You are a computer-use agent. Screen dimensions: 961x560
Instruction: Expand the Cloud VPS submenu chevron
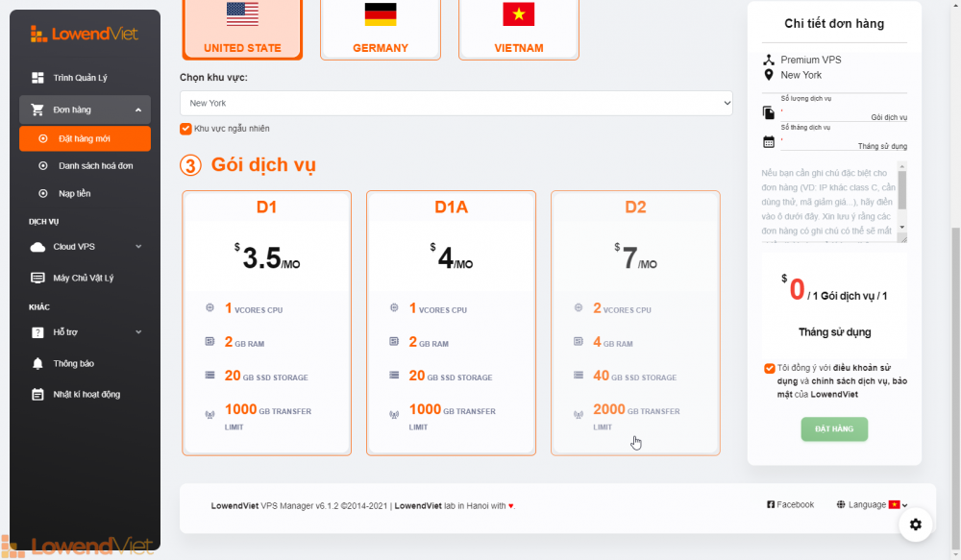[x=138, y=247]
